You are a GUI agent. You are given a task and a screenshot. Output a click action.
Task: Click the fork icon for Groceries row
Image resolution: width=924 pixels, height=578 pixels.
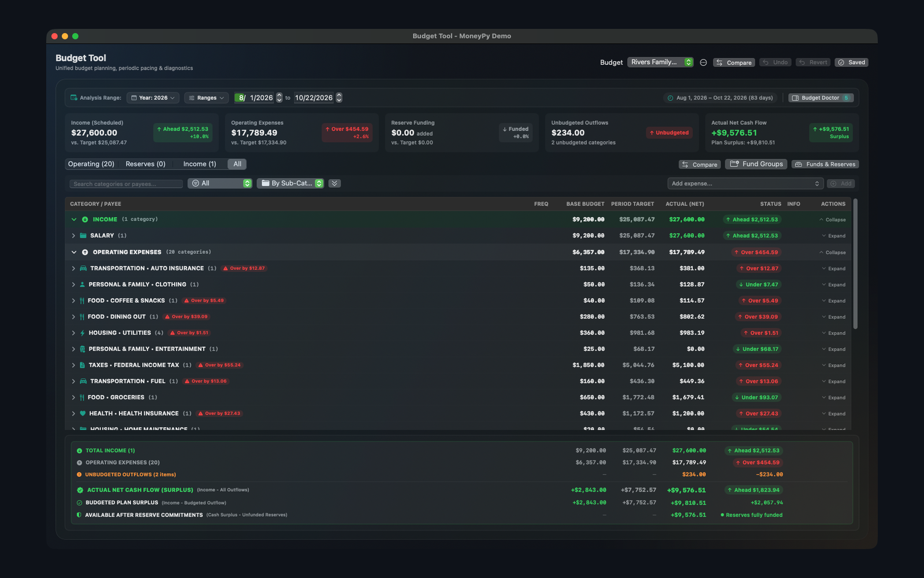coord(82,398)
